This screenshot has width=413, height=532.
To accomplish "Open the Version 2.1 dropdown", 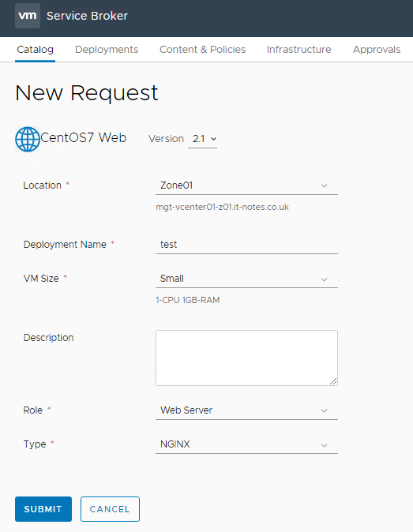I will [x=203, y=139].
